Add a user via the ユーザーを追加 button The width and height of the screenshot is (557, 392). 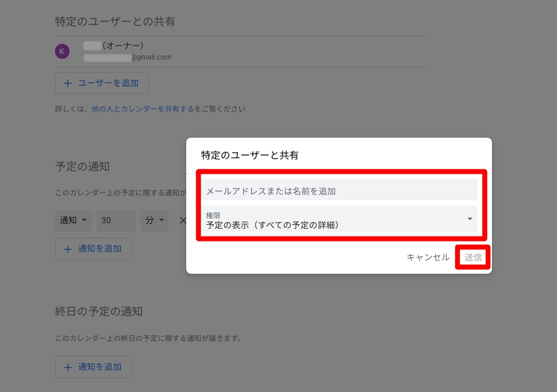102,83
